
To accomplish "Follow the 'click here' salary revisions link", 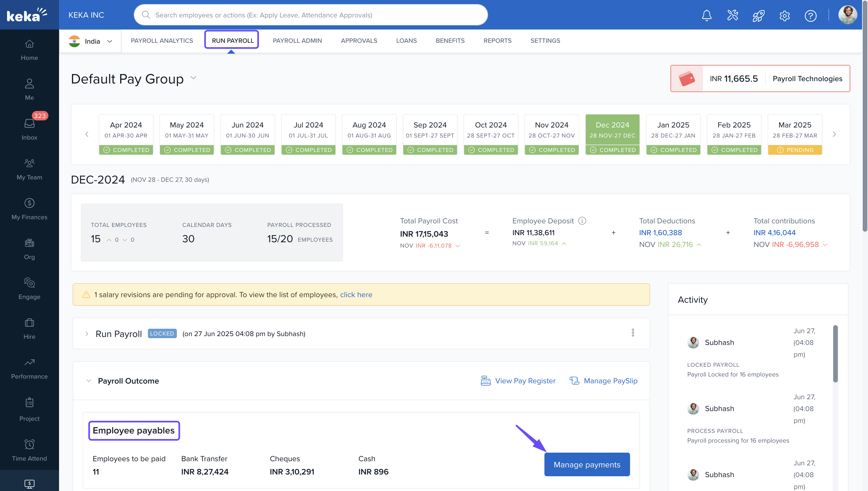I will [x=356, y=294].
